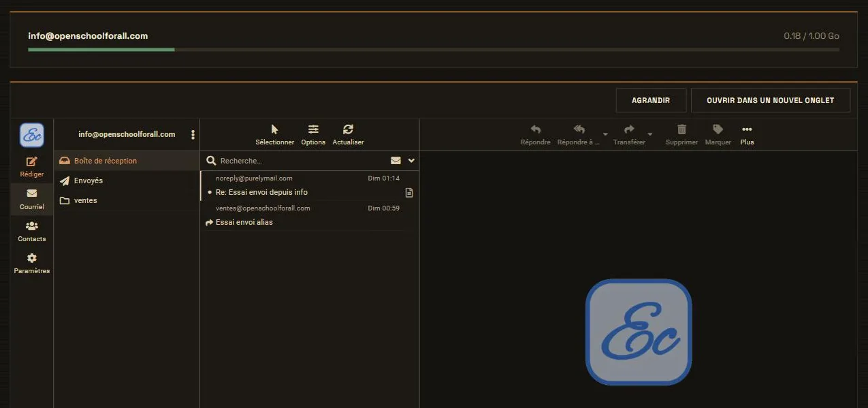Click OUVRIR DANS UN NOUVEL ONGLET
Screen dimensions: 868x408
[x=771, y=100]
